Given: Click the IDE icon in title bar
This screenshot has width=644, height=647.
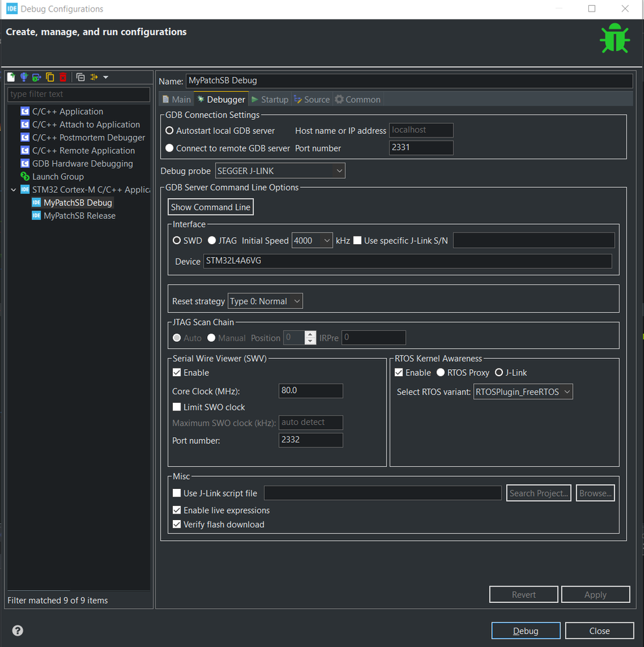Looking at the screenshot, I should (12, 8).
